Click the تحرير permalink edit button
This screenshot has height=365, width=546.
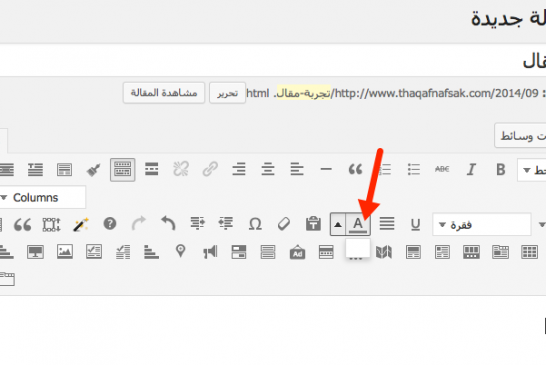tap(227, 93)
